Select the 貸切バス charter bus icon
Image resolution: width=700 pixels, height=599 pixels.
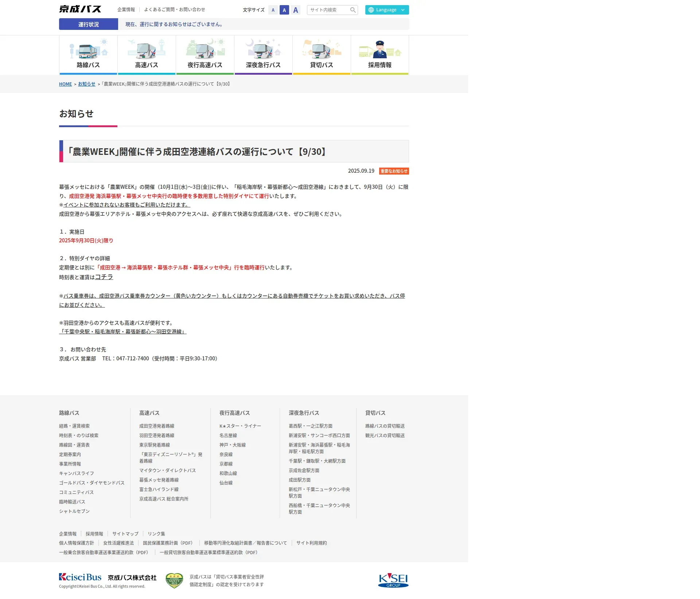322,50
